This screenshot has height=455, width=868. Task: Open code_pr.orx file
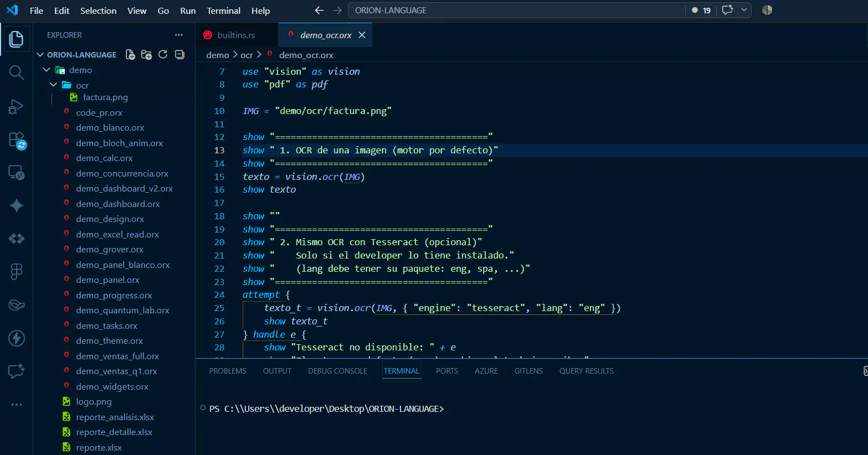coord(99,112)
